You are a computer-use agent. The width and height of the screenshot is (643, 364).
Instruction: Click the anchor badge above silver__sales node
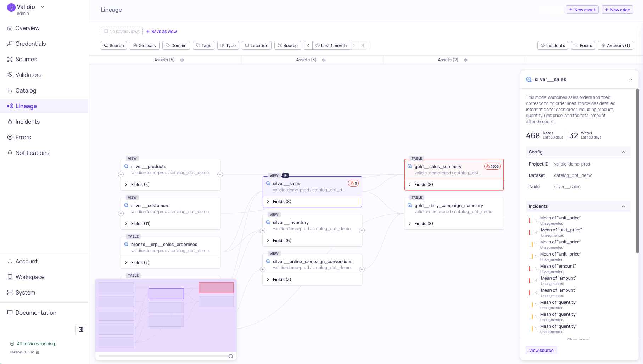[x=285, y=175]
